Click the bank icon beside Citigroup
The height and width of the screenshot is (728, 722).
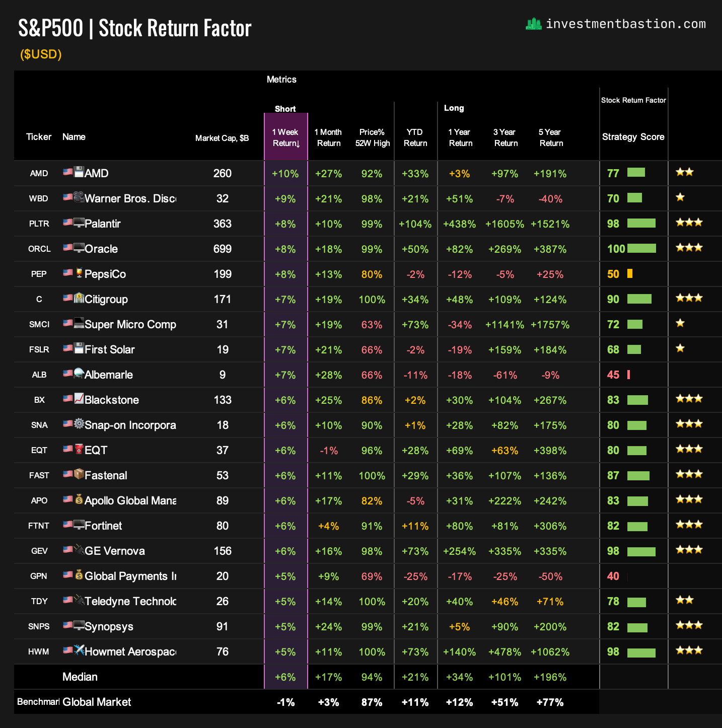tap(79, 298)
